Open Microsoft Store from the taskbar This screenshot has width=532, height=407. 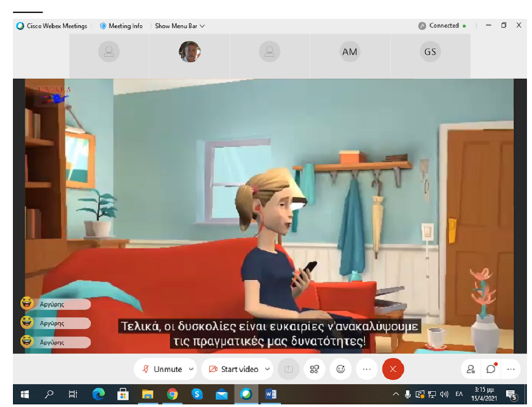[x=123, y=394]
